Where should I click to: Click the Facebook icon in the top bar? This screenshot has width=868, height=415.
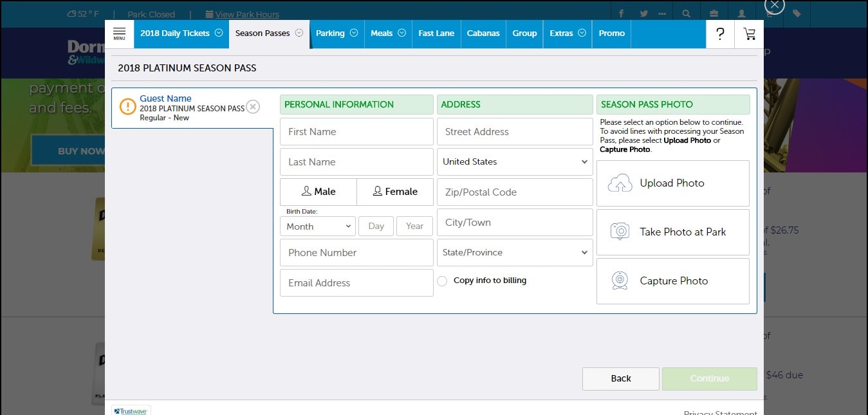[622, 14]
